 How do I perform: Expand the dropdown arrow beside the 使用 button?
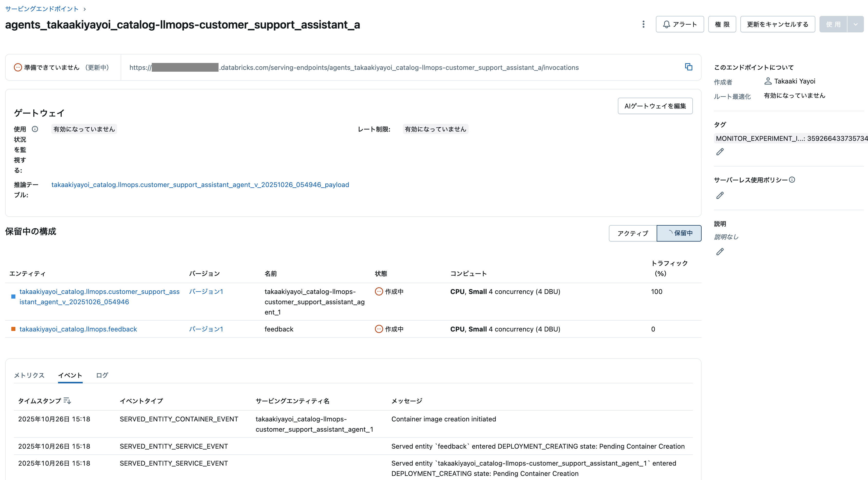855,24
